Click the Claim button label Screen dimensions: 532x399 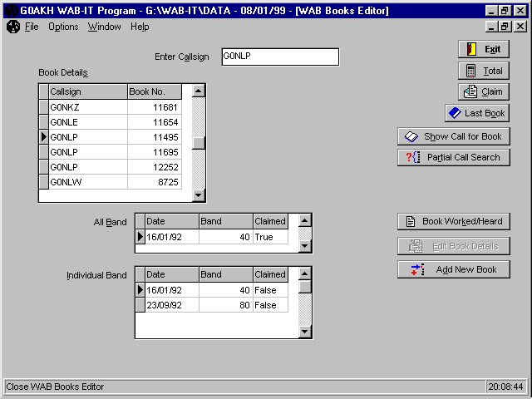(x=492, y=91)
